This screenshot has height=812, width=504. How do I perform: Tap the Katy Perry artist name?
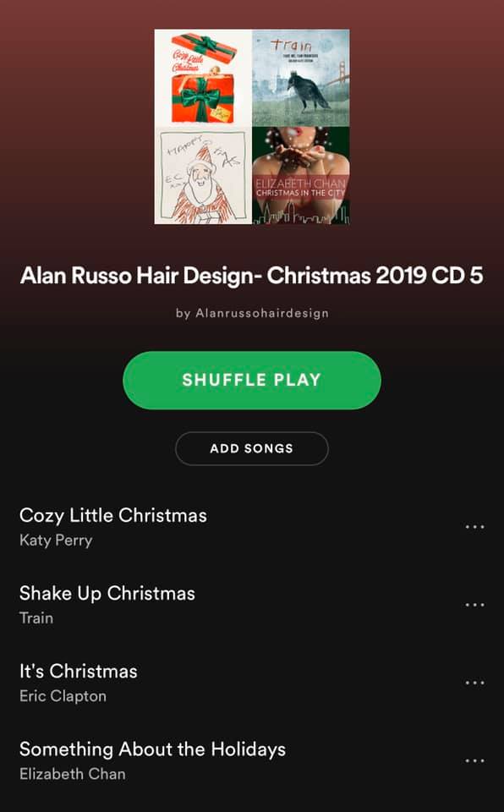click(56, 540)
